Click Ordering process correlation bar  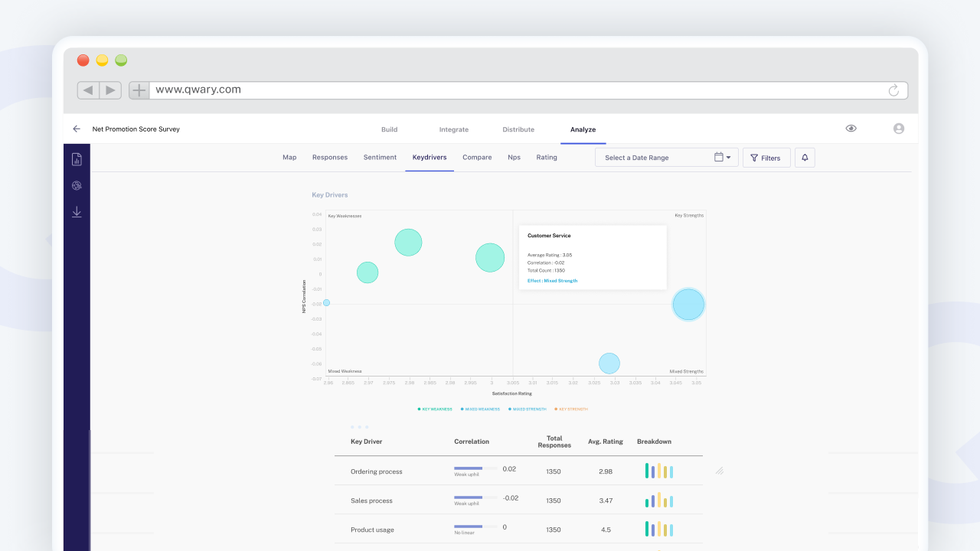(469, 468)
